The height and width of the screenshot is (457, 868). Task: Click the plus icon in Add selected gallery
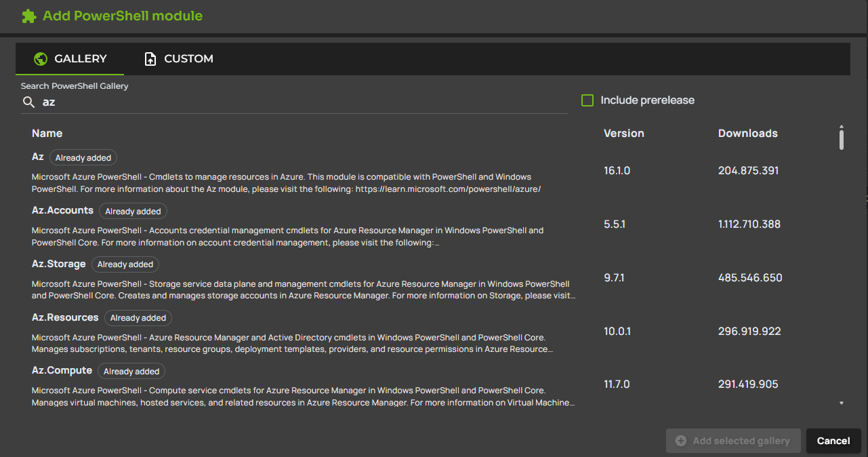coord(681,441)
